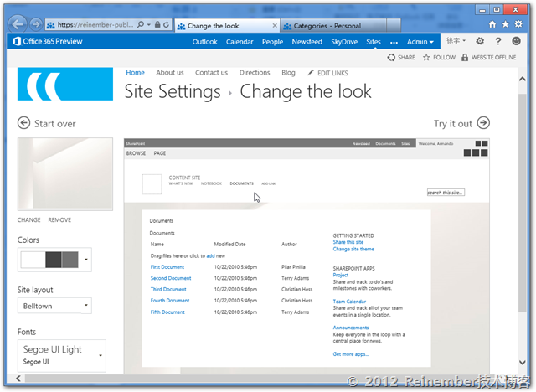Viewport: 536px width, 392px height.
Task: Click WEBSITE OFFLINE lock button
Action: (489, 58)
